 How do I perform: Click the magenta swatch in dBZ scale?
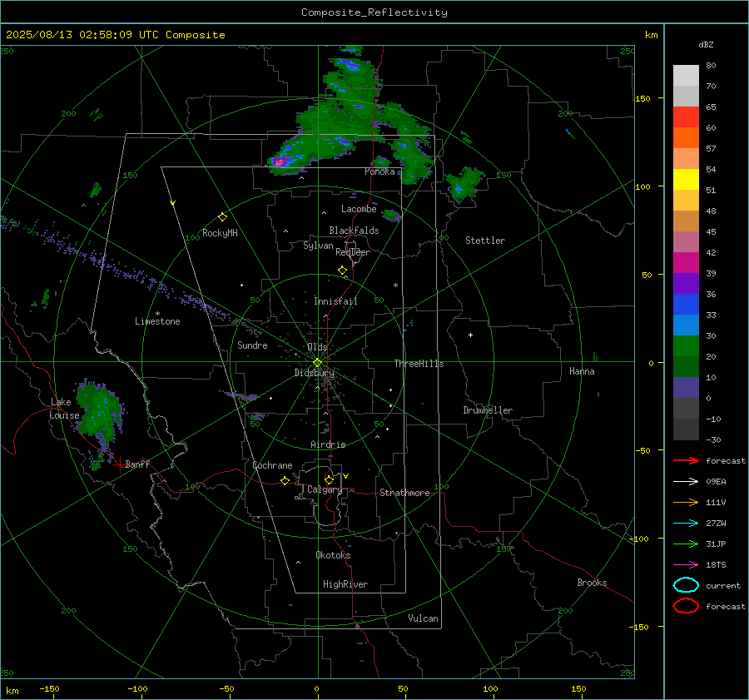pos(686,262)
